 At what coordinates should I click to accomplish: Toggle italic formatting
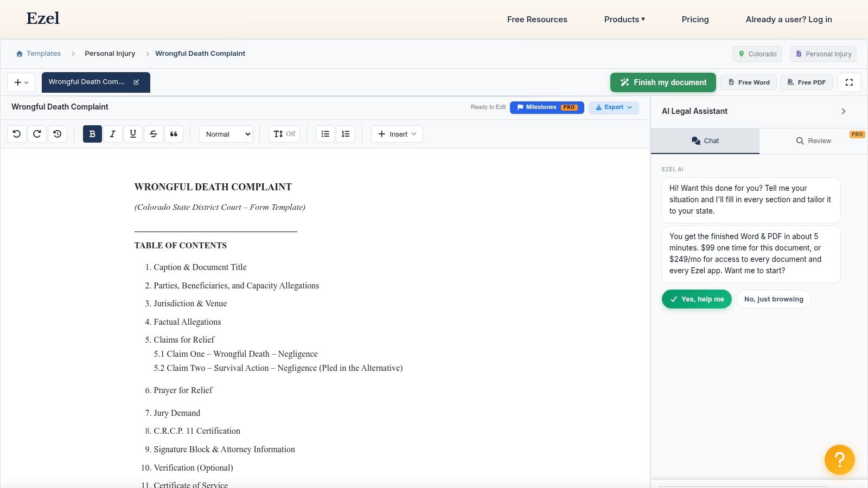click(x=112, y=134)
